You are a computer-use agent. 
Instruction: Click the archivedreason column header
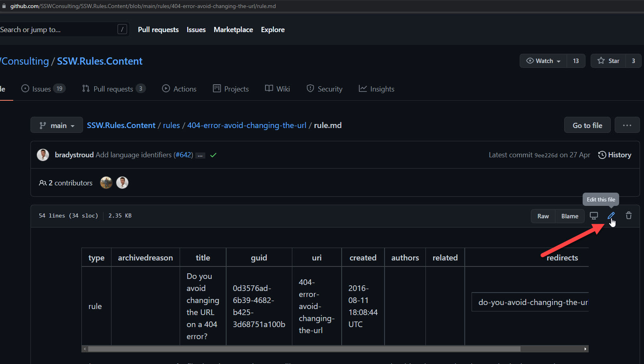click(146, 258)
